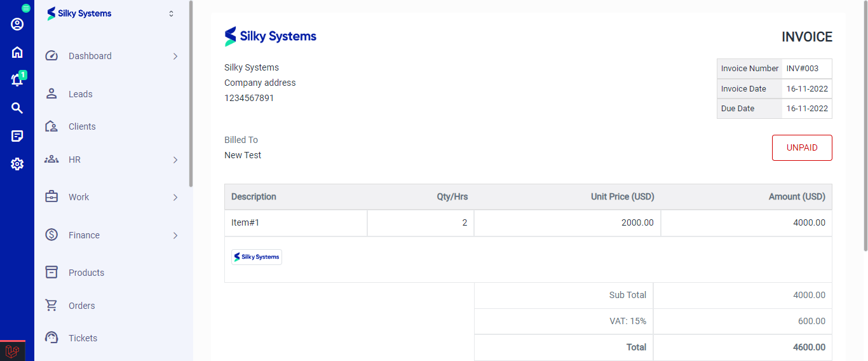The width and height of the screenshot is (868, 361).
Task: Expand the Finance menu chevron
Action: [175, 235]
